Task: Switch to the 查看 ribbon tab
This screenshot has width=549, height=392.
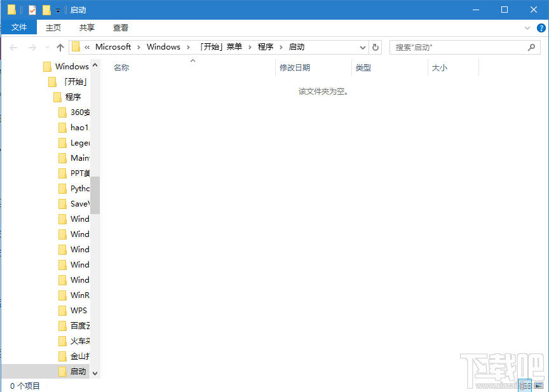Action: pos(120,27)
